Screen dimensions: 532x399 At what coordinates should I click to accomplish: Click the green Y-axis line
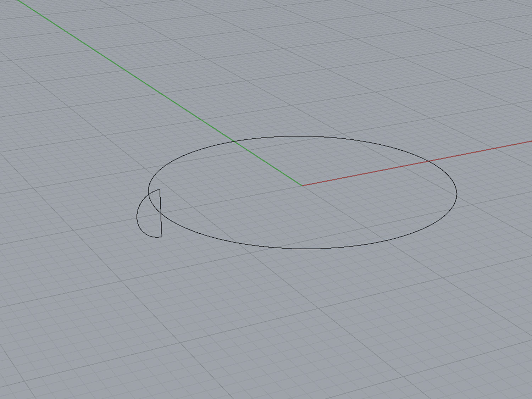(x=160, y=92)
